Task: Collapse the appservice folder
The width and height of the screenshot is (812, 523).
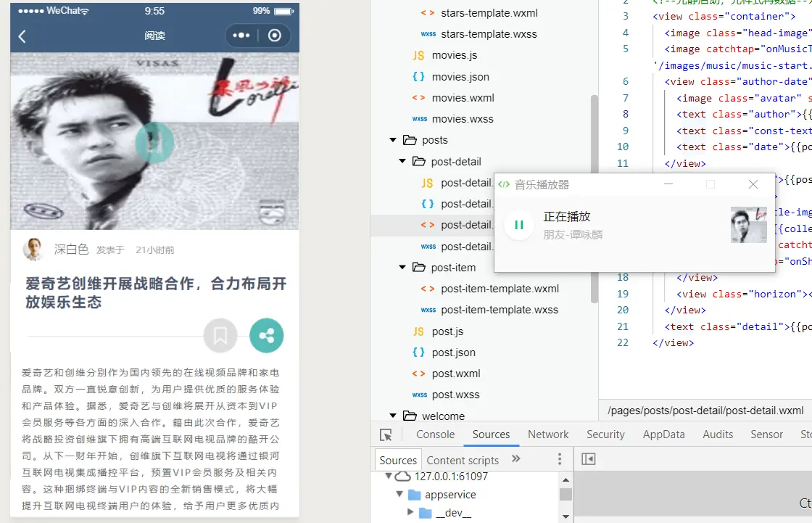Action: point(399,494)
